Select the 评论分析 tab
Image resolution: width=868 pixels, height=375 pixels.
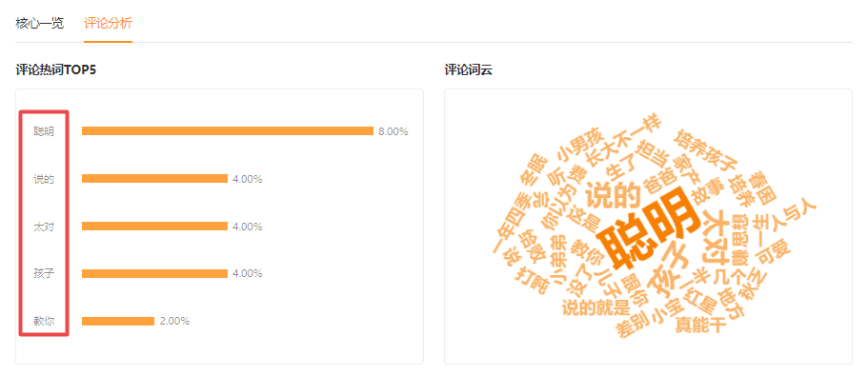click(108, 23)
